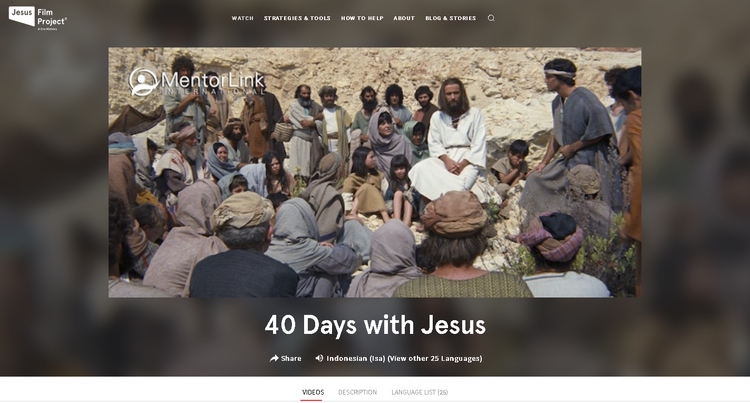Click the Project text in the logo
The image size is (750, 403).
point(52,22)
